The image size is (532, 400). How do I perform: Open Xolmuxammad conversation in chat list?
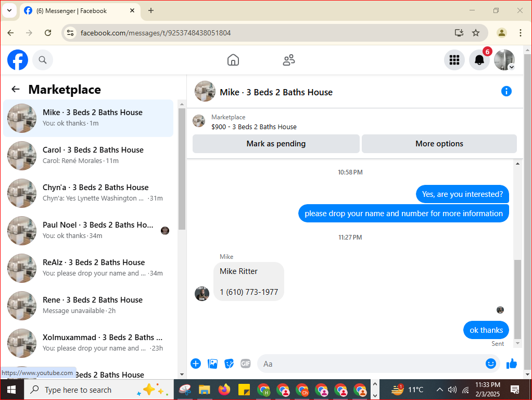pos(88,343)
